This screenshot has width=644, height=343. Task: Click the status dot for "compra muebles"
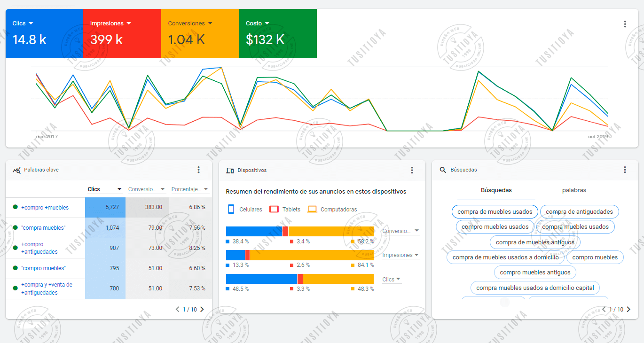point(15,227)
